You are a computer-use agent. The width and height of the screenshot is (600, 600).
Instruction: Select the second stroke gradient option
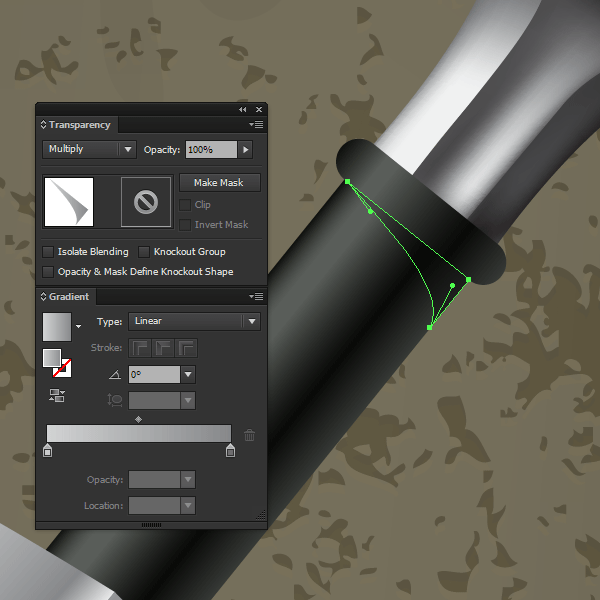[163, 348]
